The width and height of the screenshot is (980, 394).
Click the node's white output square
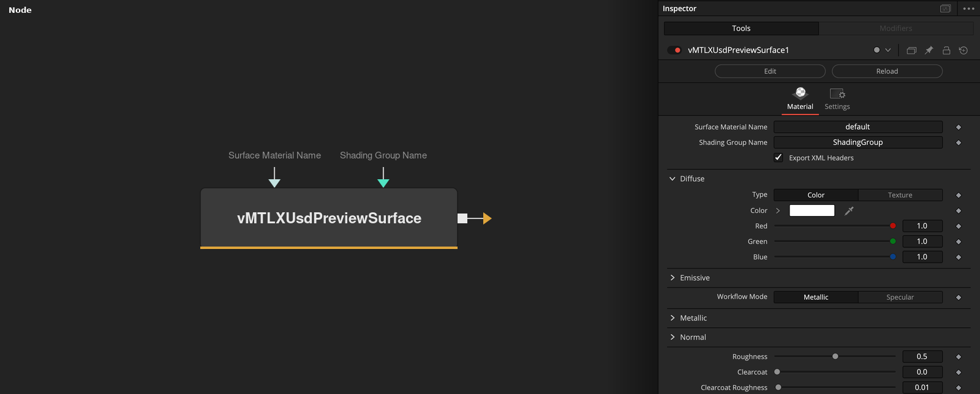pos(462,218)
